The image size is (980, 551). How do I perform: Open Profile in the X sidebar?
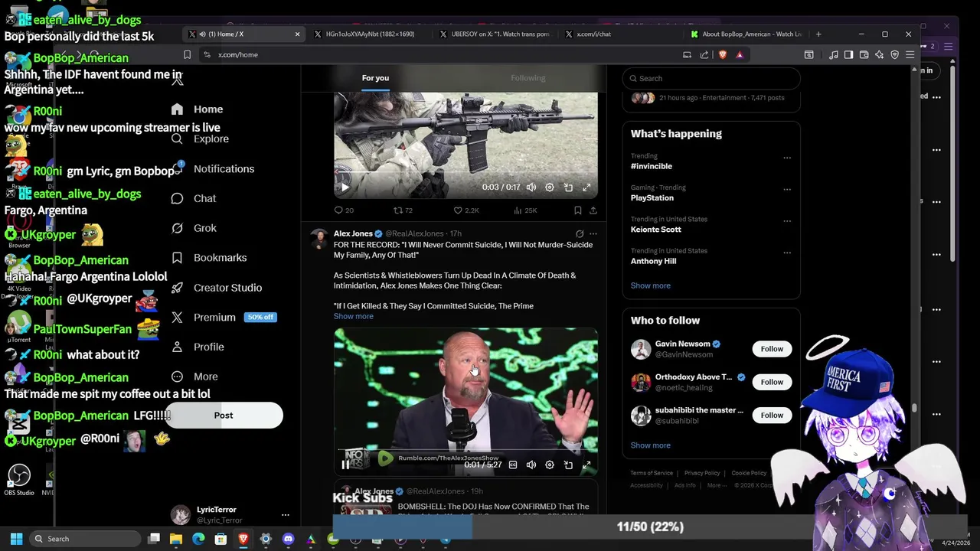(198, 347)
